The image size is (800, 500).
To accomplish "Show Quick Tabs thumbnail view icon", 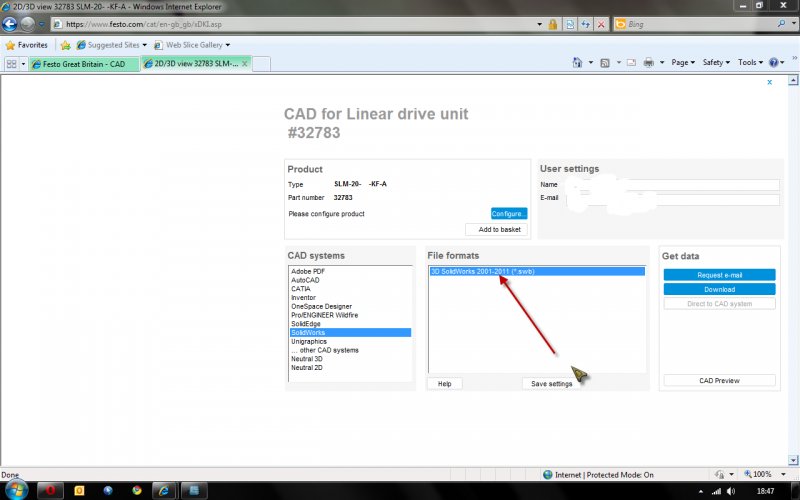I will [x=11, y=64].
